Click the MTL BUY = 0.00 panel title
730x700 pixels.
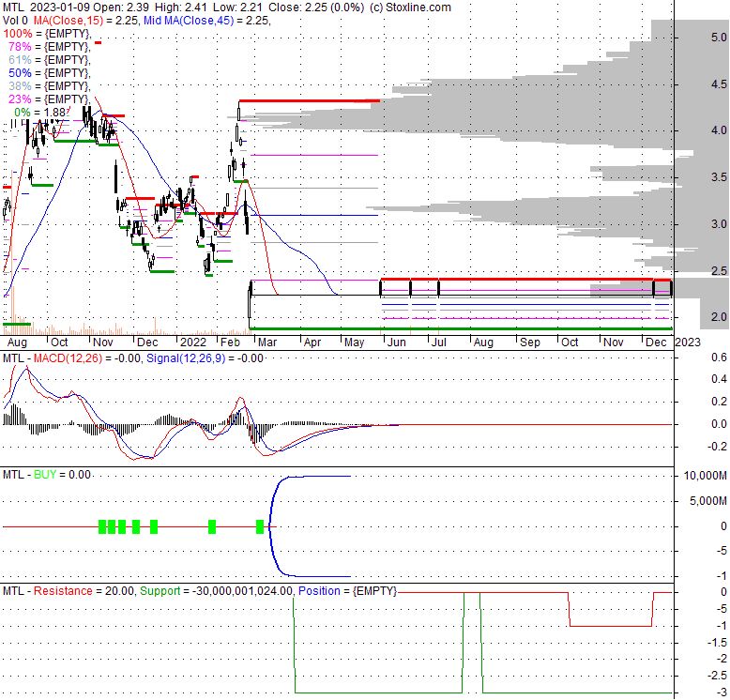pyautogui.click(x=47, y=475)
